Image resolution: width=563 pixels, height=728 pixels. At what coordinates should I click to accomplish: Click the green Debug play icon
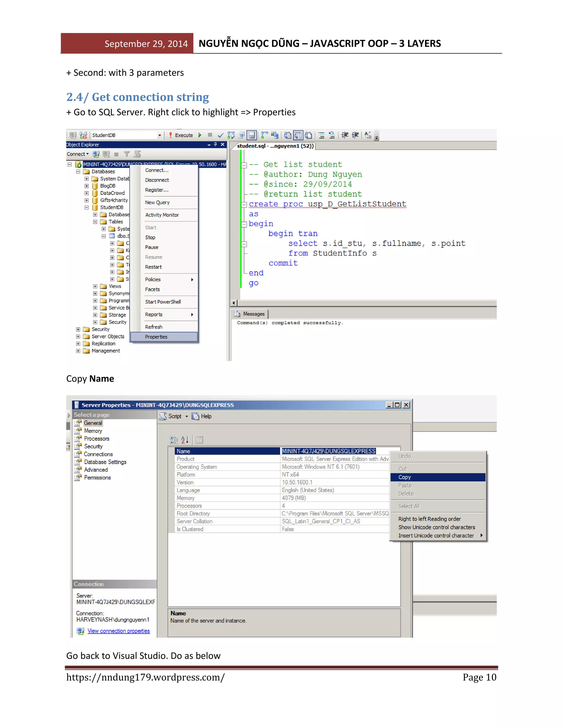tap(200, 135)
